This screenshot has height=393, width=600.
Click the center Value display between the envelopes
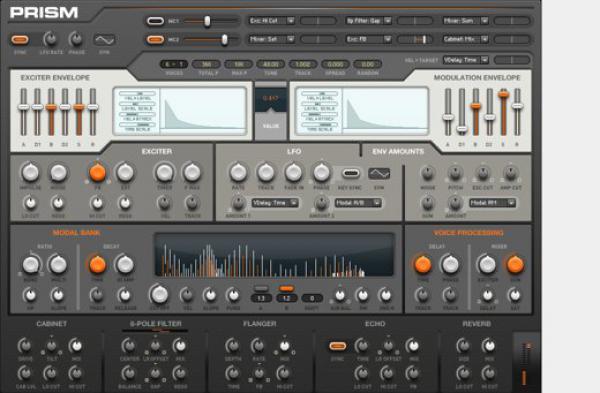(271, 100)
